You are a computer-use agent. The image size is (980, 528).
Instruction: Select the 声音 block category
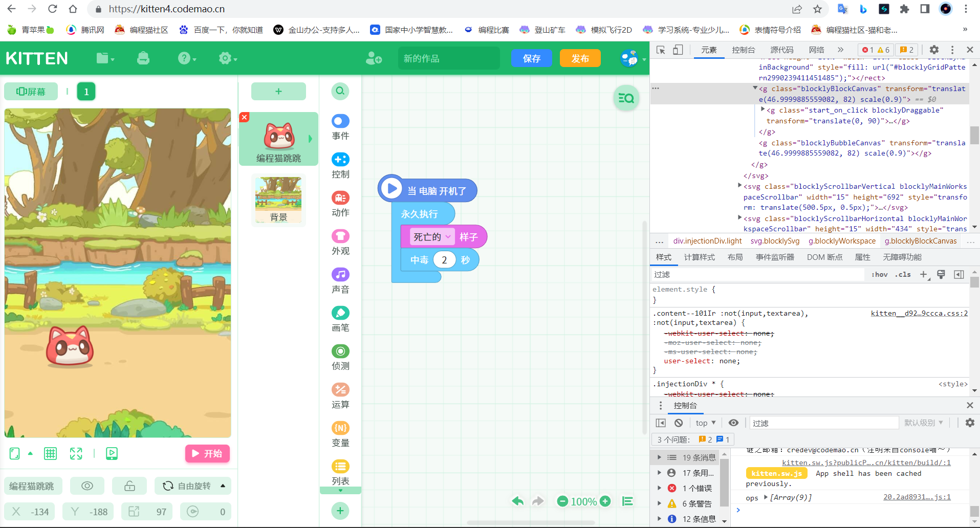point(340,281)
